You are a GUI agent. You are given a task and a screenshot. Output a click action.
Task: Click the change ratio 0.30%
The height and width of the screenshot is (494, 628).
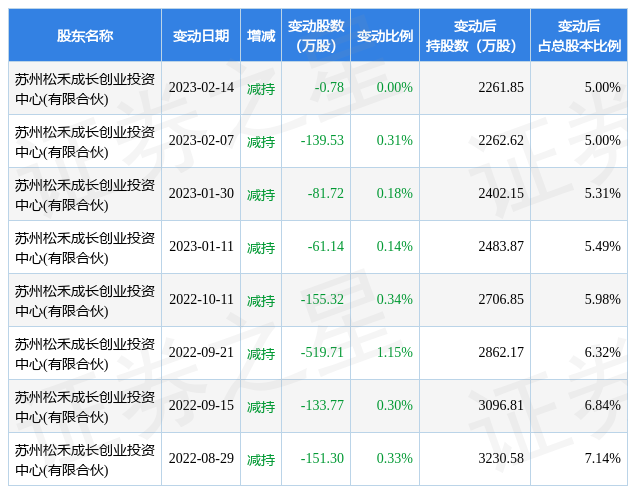pyautogui.click(x=395, y=405)
